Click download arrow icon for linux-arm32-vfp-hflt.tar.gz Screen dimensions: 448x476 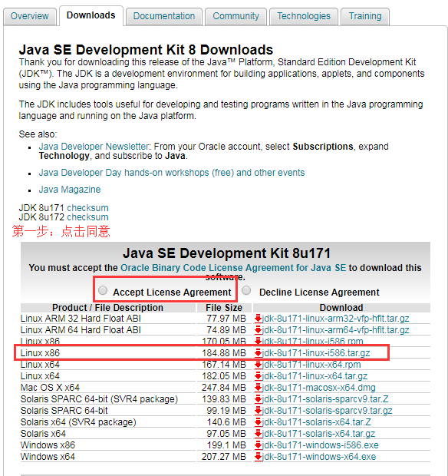pyautogui.click(x=258, y=319)
